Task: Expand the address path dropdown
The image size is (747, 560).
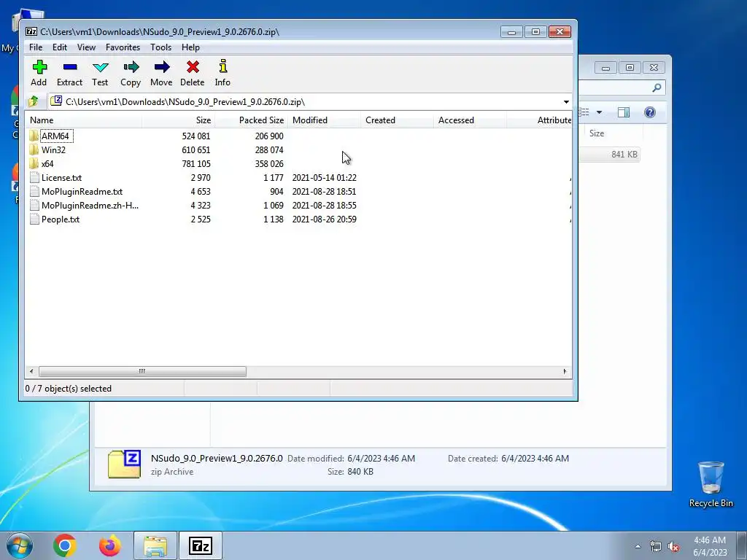Action: pos(566,102)
